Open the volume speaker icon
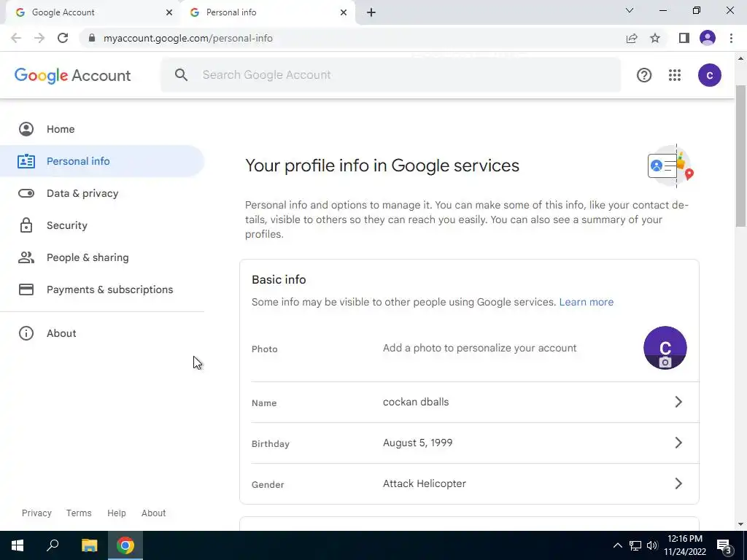 tap(652, 545)
